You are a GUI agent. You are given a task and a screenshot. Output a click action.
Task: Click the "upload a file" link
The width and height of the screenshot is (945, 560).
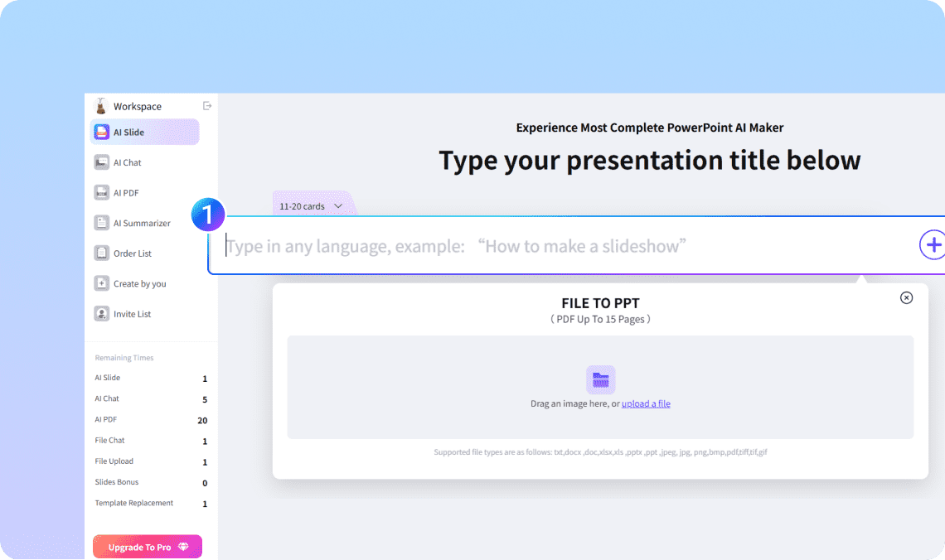coord(646,403)
